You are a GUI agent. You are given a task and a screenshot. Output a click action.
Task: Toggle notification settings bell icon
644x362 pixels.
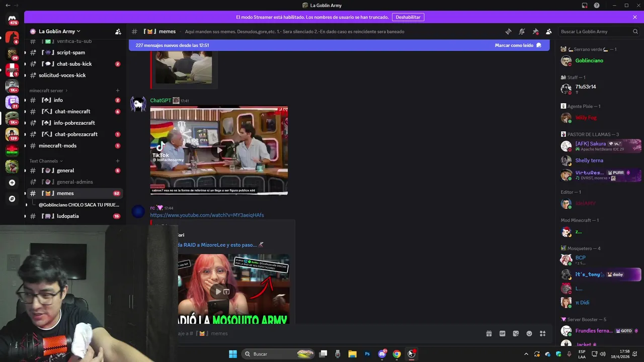[x=522, y=31]
